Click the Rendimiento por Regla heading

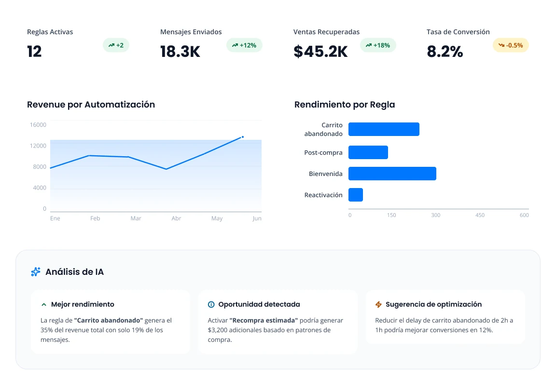(345, 105)
